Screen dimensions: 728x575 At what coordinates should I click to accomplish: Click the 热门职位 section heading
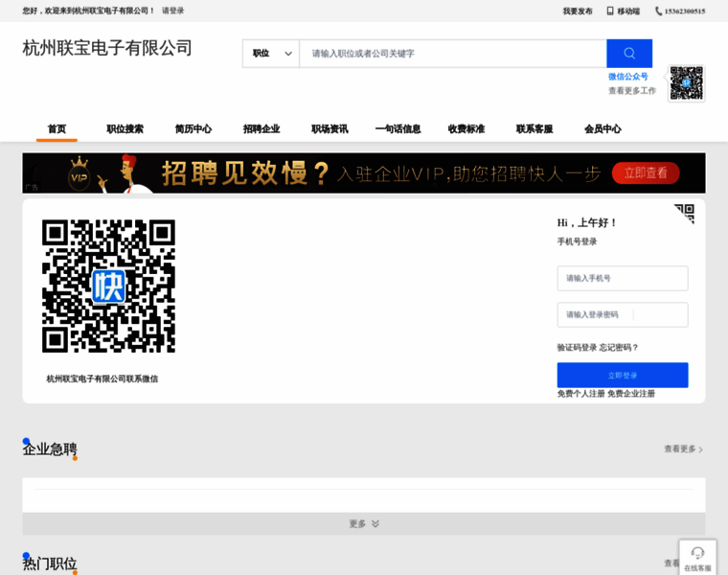(50, 563)
